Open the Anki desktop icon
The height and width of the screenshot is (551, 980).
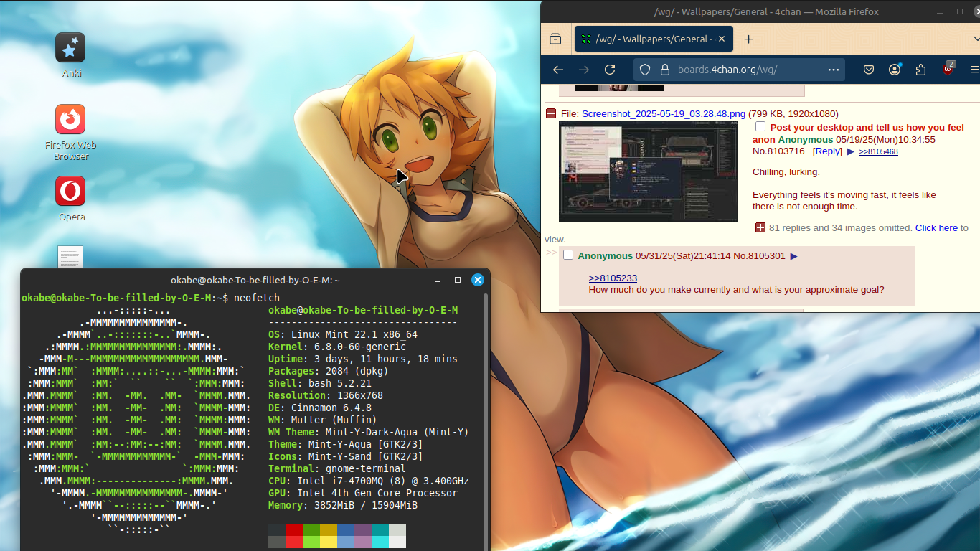tap(70, 47)
